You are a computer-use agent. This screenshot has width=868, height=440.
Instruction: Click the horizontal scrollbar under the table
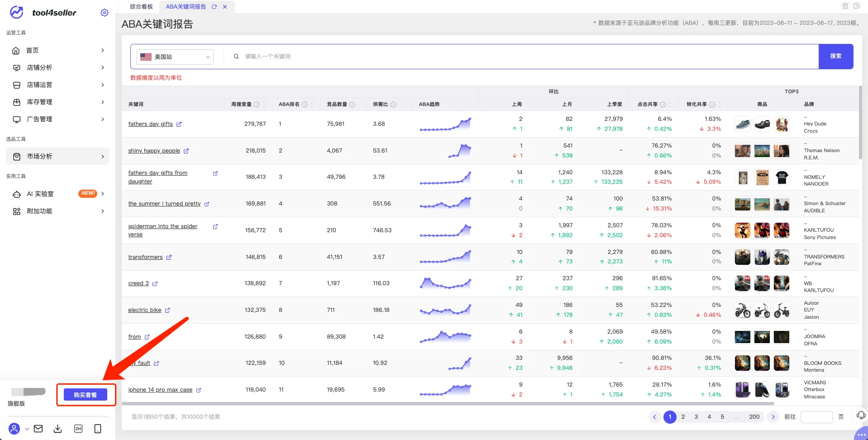pos(448,403)
